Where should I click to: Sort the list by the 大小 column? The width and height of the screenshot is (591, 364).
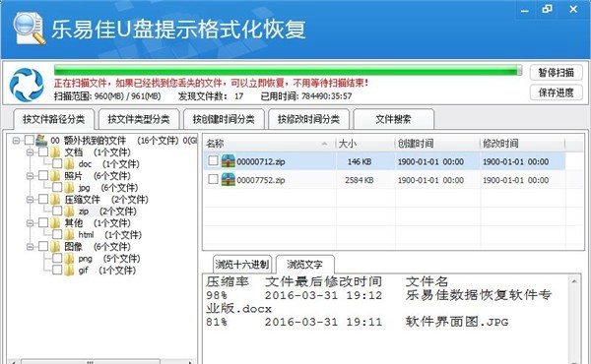coord(364,144)
